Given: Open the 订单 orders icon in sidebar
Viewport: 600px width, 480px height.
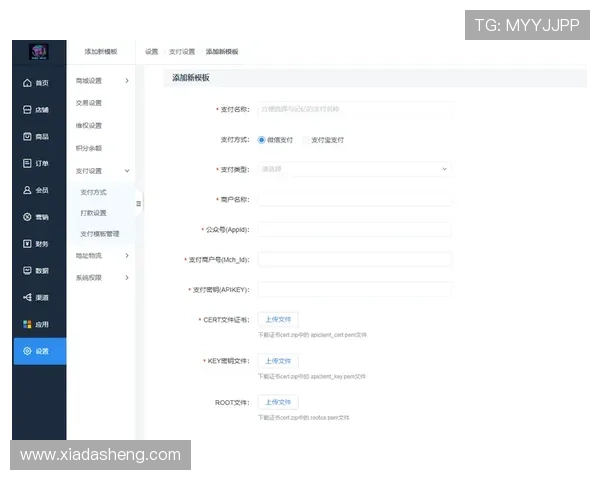Looking at the screenshot, I should click(x=27, y=163).
